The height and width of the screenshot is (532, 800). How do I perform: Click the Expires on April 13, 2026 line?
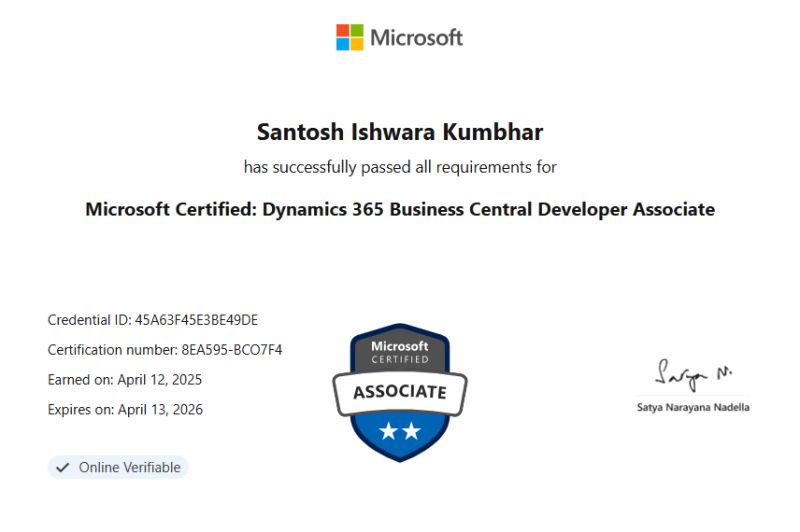[x=125, y=410]
